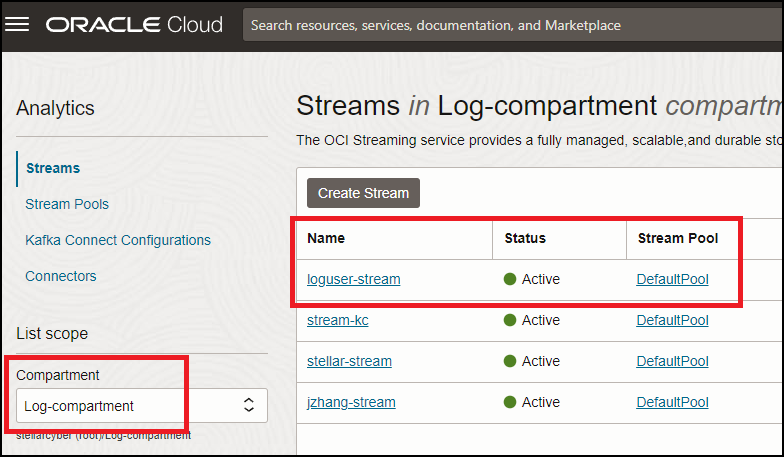Image resolution: width=784 pixels, height=457 pixels.
Task: Click the Status column header
Action: click(x=525, y=238)
